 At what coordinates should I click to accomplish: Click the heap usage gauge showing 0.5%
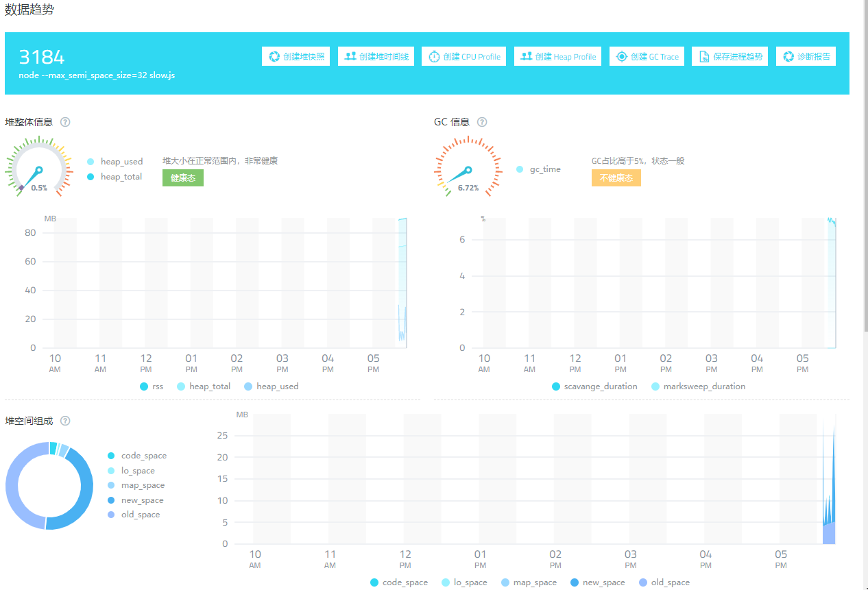(39, 169)
